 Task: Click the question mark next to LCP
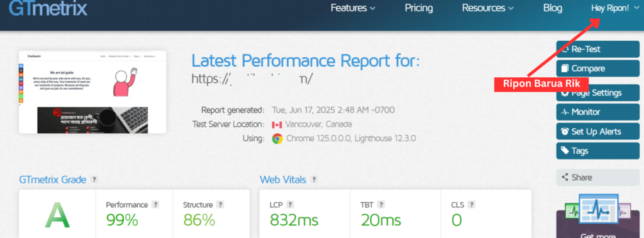290,205
